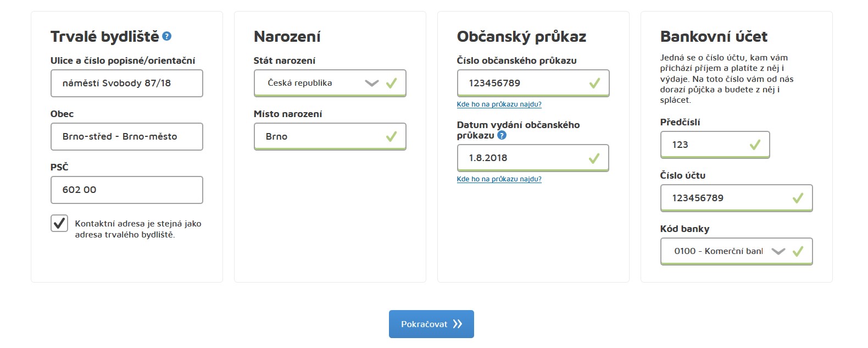Click Číslo účtu input with 123456789

pos(736,198)
